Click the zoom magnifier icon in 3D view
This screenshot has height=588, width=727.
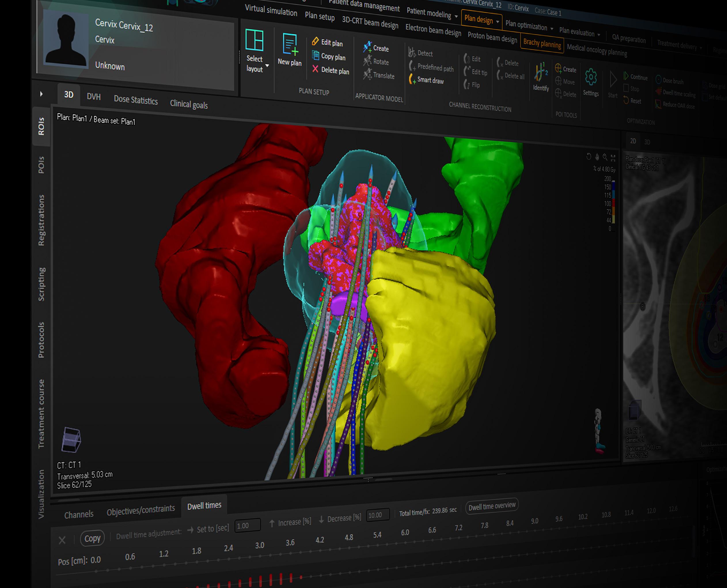(x=605, y=157)
